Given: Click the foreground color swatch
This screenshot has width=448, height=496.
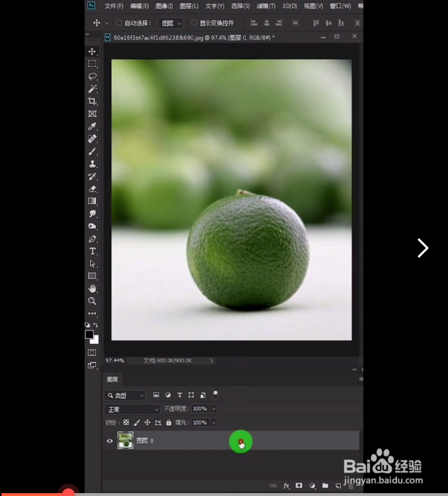Looking at the screenshot, I should tap(90, 335).
